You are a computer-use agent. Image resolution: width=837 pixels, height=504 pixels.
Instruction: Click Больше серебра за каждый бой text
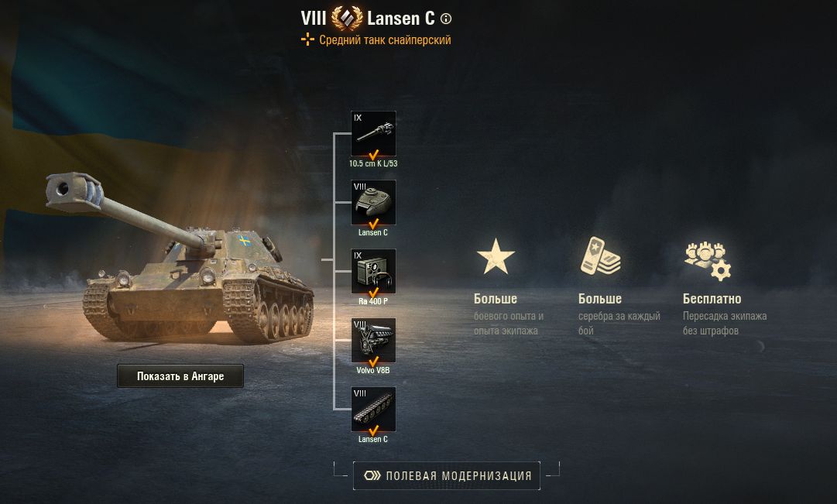click(619, 314)
